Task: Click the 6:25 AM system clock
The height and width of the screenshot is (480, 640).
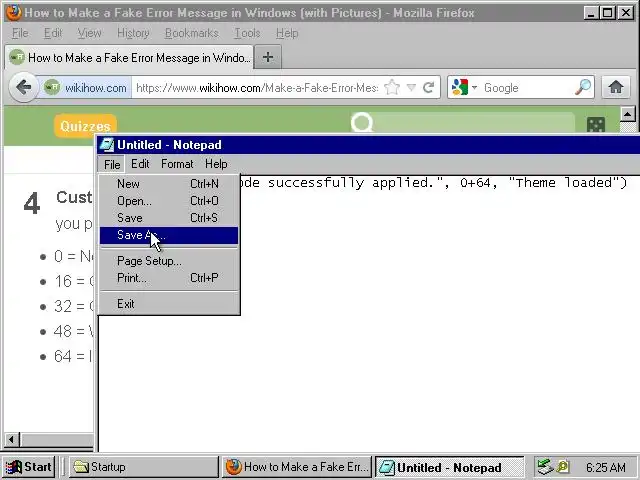Action: click(606, 467)
